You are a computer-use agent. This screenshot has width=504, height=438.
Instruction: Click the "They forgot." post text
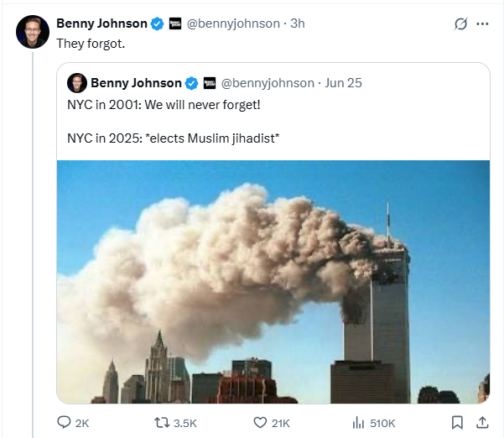pos(90,43)
